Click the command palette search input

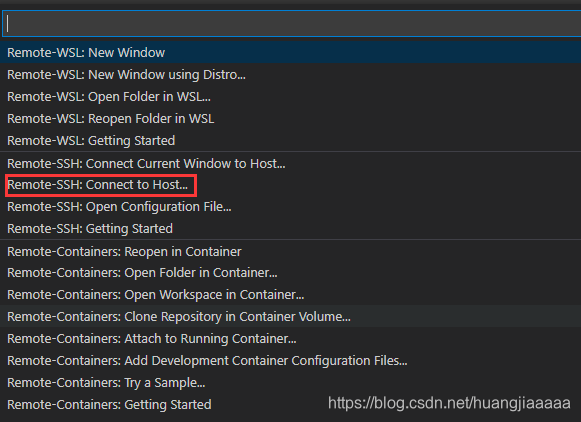292,24
